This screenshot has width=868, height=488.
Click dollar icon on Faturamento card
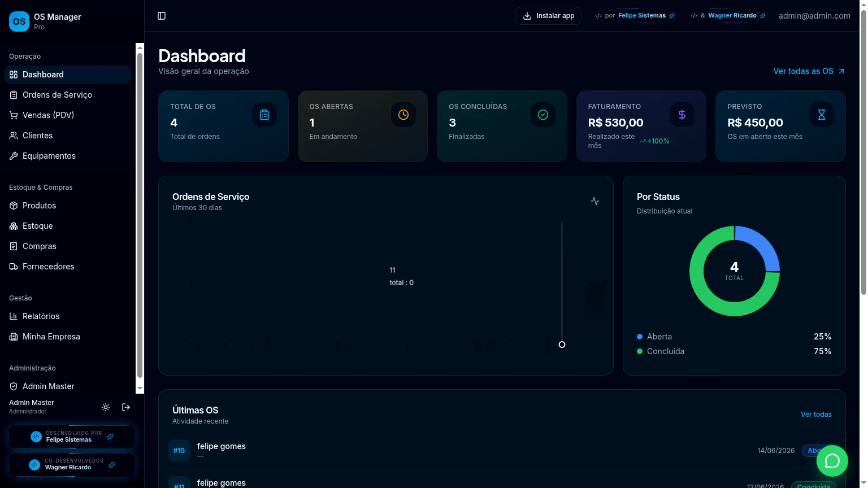[682, 115]
